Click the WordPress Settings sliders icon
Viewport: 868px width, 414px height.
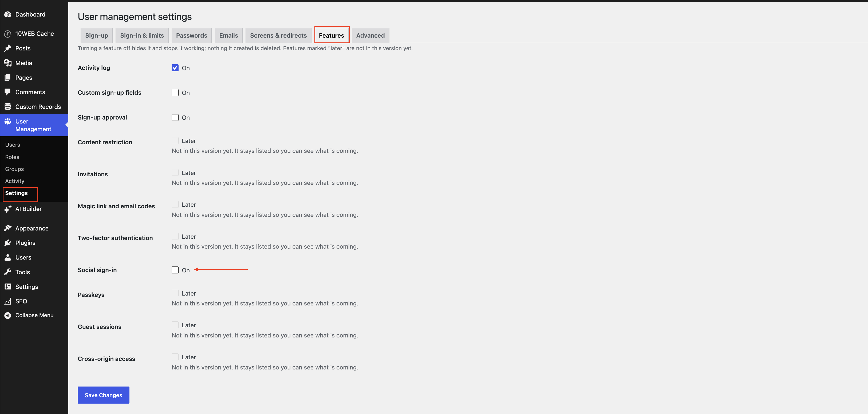[x=7, y=287]
